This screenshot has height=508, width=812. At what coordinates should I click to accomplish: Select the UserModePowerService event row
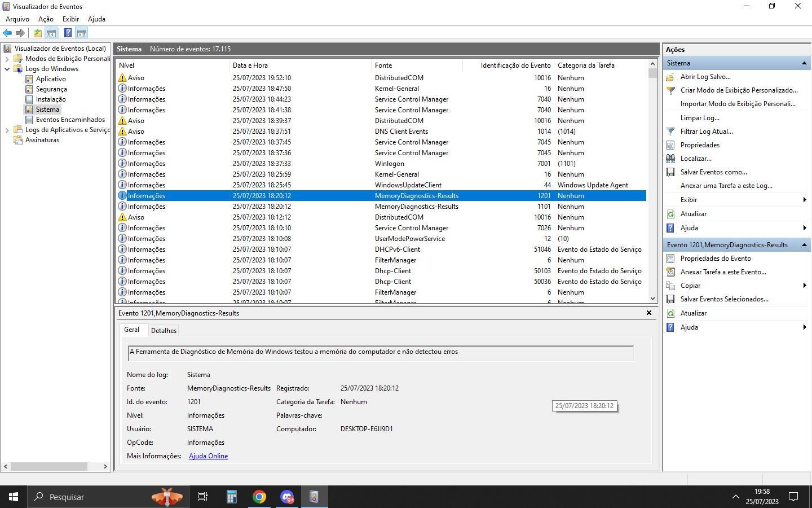(x=381, y=239)
